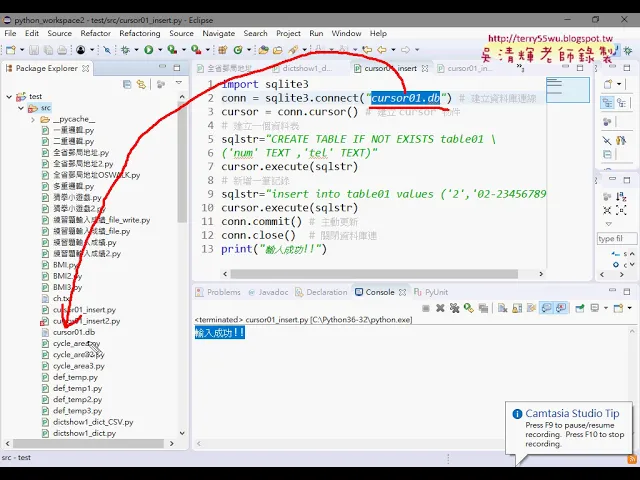The height and width of the screenshot is (480, 640).
Task: Click Last Edit Location arrow icon
Action: pos(367,50)
